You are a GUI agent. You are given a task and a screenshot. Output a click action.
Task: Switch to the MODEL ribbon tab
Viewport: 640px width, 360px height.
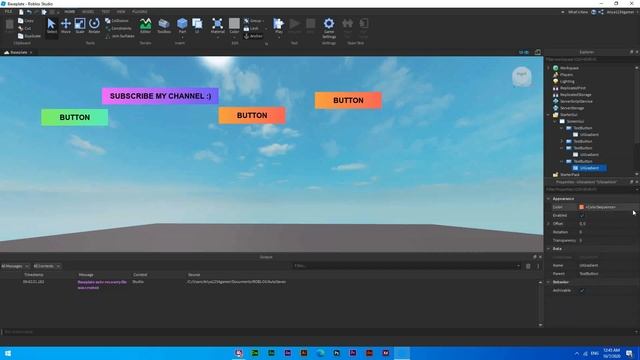[x=88, y=12]
